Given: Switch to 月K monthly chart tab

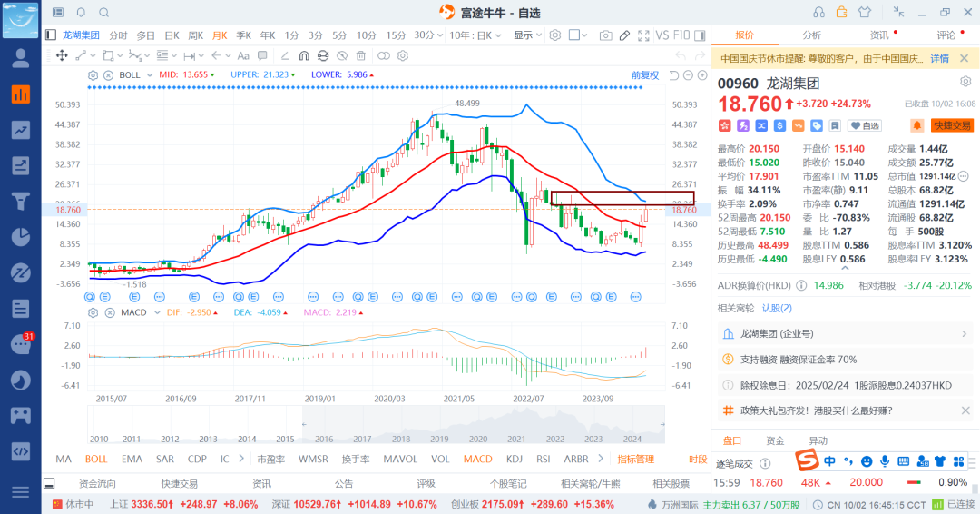Looking at the screenshot, I should [x=220, y=35].
